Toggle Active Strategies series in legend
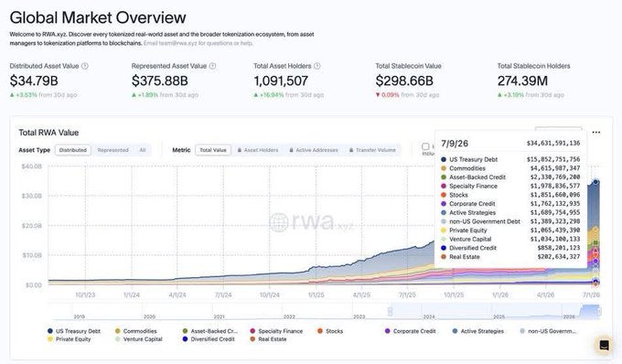The height and width of the screenshot is (364, 622). coord(478,331)
